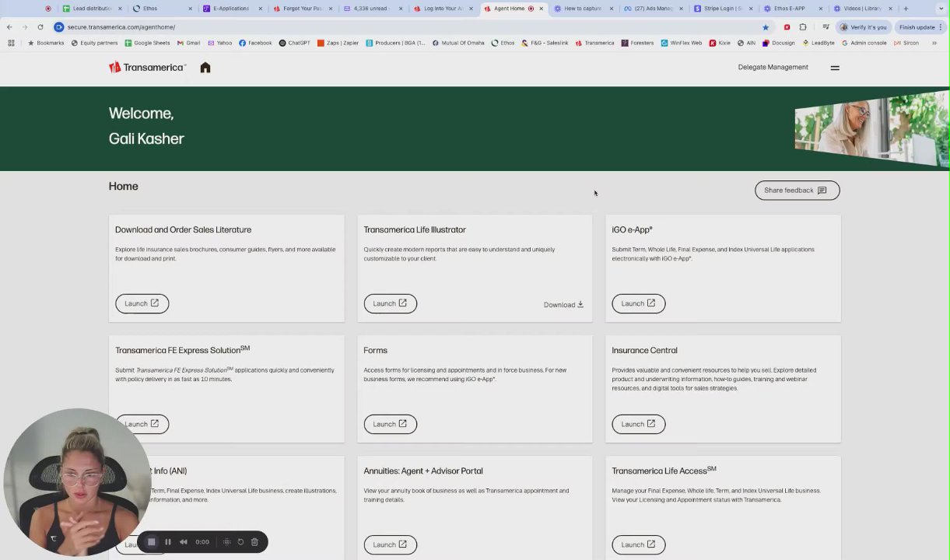Image resolution: width=950 pixels, height=560 pixels.
Task: Go back in browser history
Action: pyautogui.click(x=9, y=27)
